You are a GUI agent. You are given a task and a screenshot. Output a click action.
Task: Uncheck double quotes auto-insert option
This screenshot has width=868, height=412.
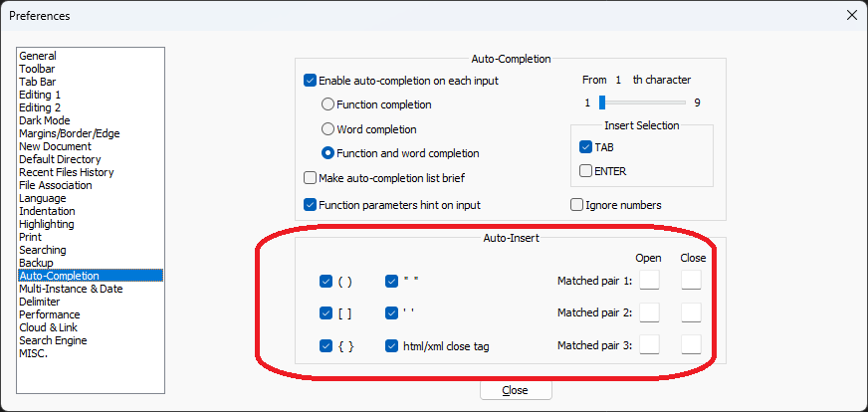pos(391,282)
